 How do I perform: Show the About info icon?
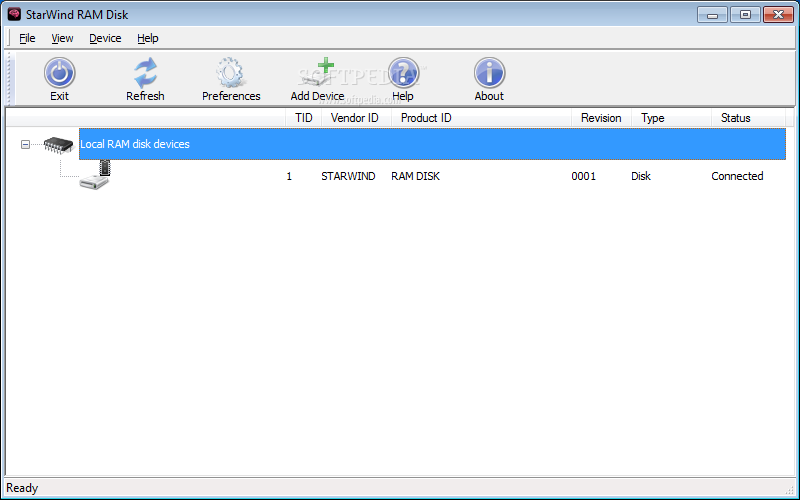pyautogui.click(x=489, y=73)
